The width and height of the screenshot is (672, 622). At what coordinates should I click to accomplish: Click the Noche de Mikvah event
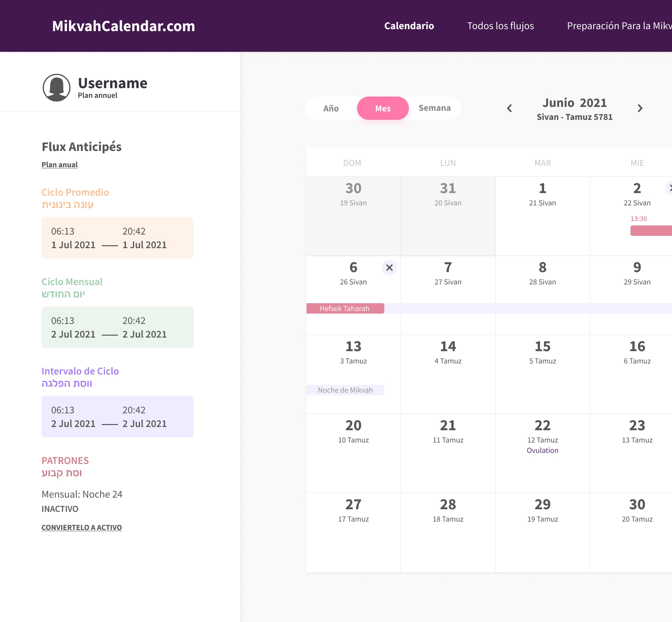click(345, 390)
